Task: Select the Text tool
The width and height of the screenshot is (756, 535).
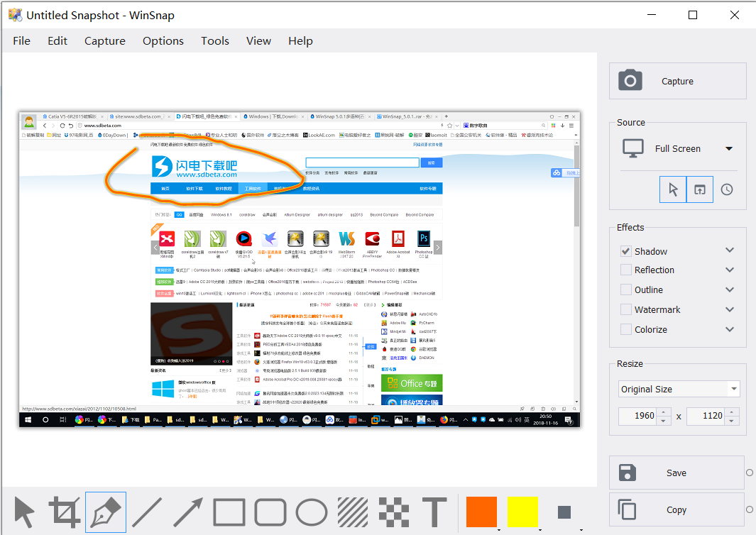Action: [x=434, y=512]
